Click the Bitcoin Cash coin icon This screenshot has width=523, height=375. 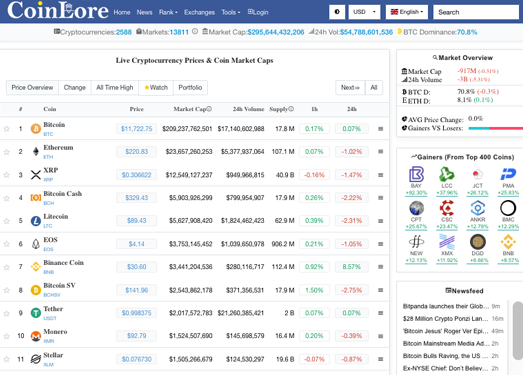pos(36,198)
